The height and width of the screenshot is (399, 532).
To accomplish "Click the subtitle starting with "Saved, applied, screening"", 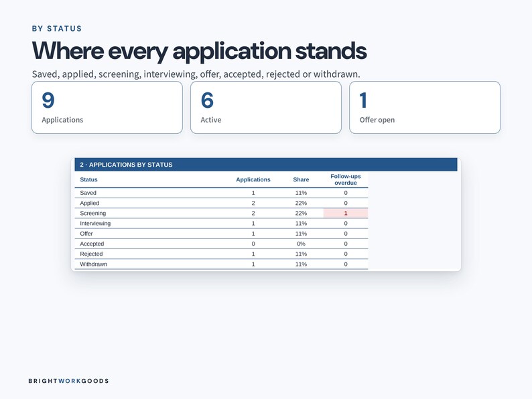I will [x=196, y=74].
